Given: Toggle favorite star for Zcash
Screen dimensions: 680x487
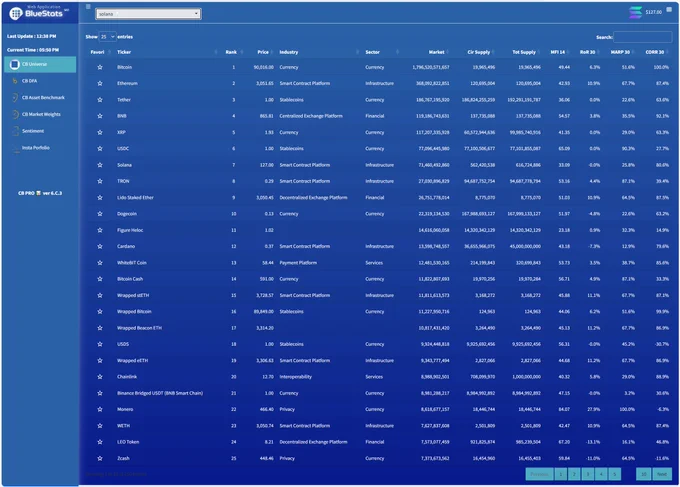Looking at the screenshot, I should coord(100,458).
